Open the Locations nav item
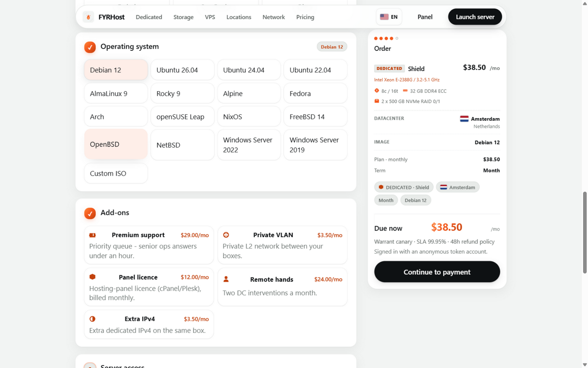588x368 pixels. pos(239,17)
